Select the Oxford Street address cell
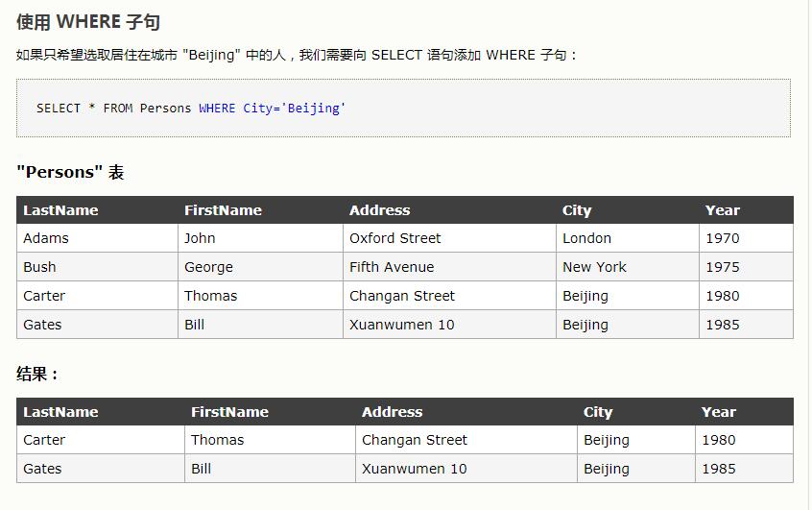 pos(395,238)
